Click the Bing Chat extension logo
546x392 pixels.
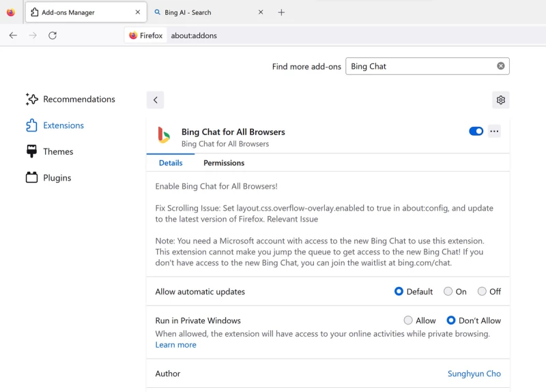164,135
